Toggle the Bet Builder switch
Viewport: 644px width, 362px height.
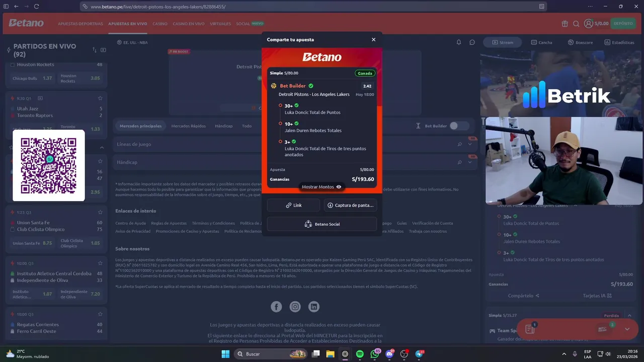[459, 126]
